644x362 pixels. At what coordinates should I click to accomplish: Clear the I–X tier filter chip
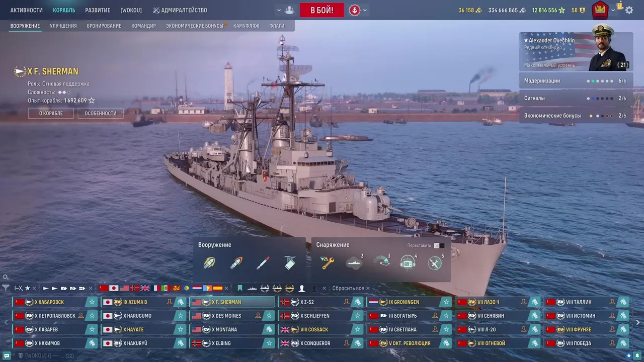(34, 289)
